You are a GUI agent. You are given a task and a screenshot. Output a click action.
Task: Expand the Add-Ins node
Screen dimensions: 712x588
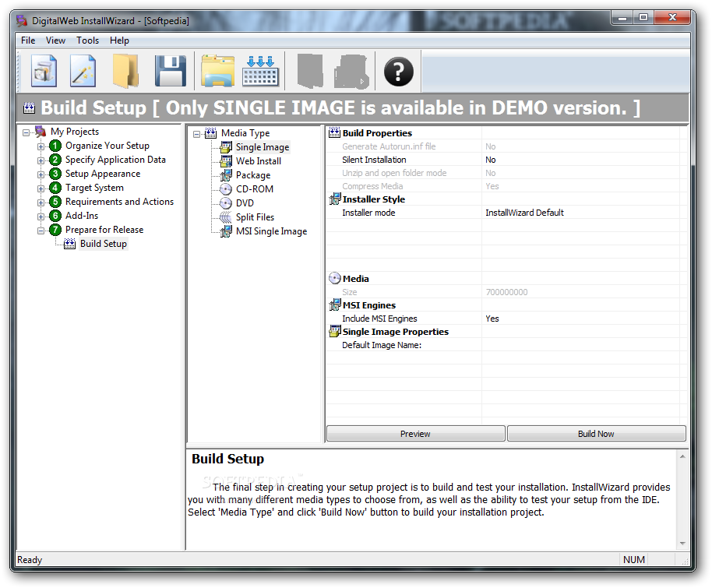point(41,217)
